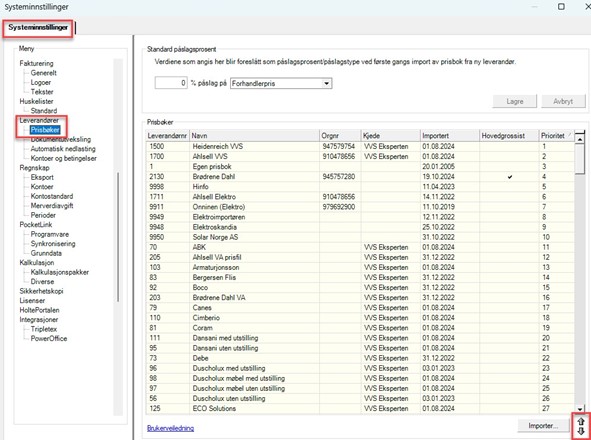Select the Elektroimportøren row
Viewport: 591px width, 440px height.
click(360, 217)
